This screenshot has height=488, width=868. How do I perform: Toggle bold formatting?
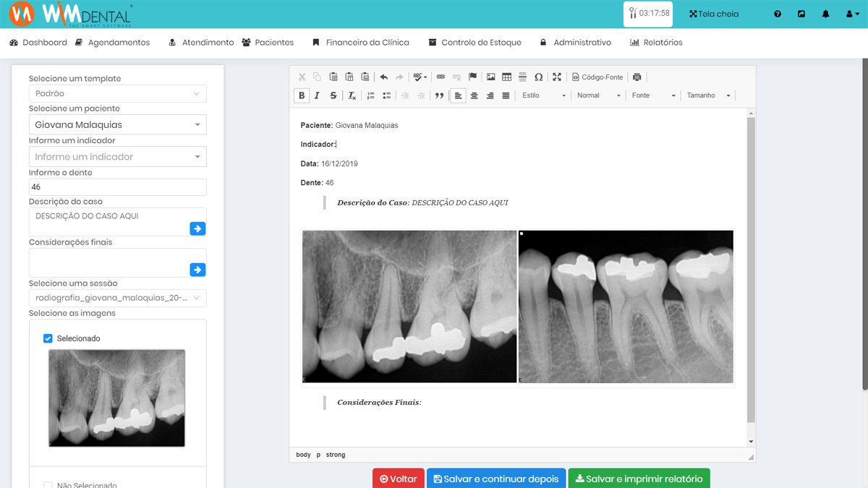[302, 95]
